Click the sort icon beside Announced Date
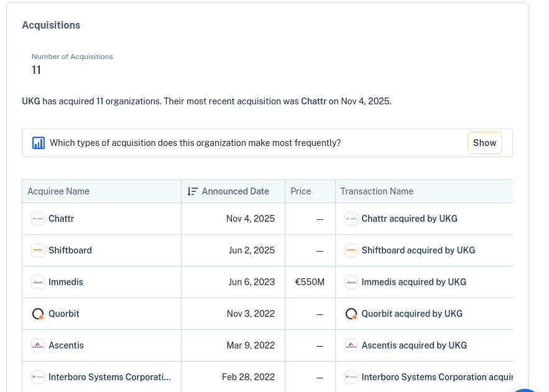 click(193, 191)
